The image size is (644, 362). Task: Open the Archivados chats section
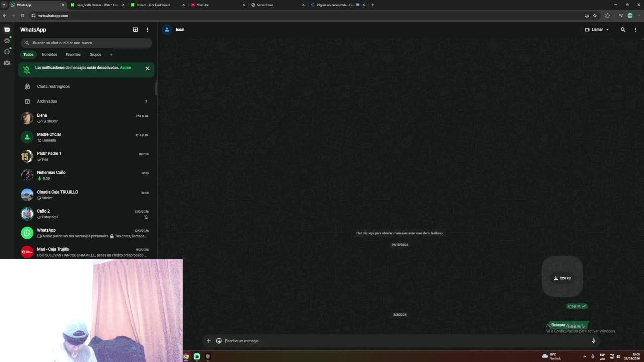[87, 101]
